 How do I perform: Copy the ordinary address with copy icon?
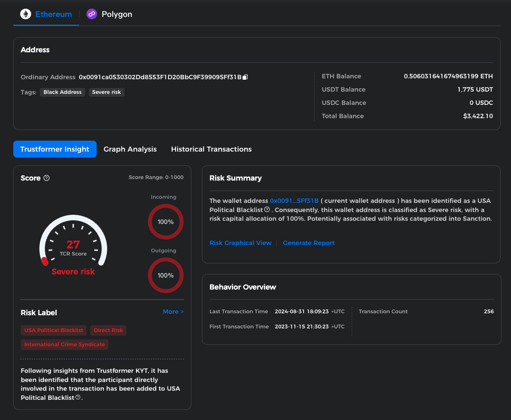pos(245,77)
